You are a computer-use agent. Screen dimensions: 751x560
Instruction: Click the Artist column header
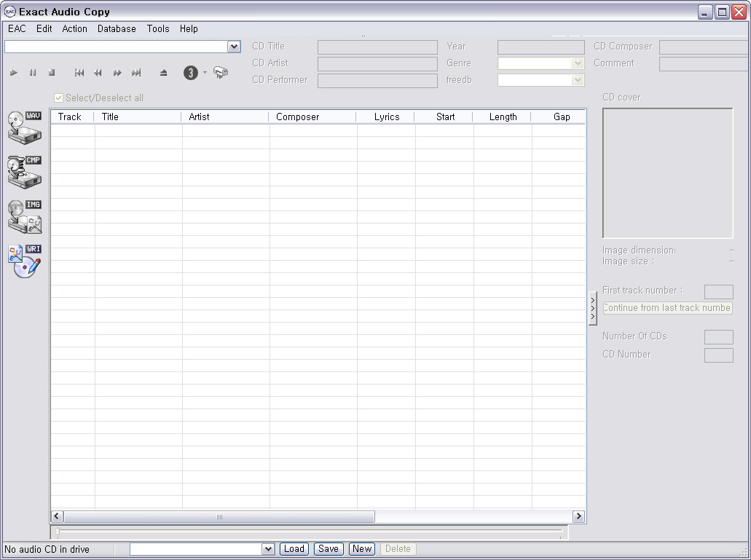(224, 117)
